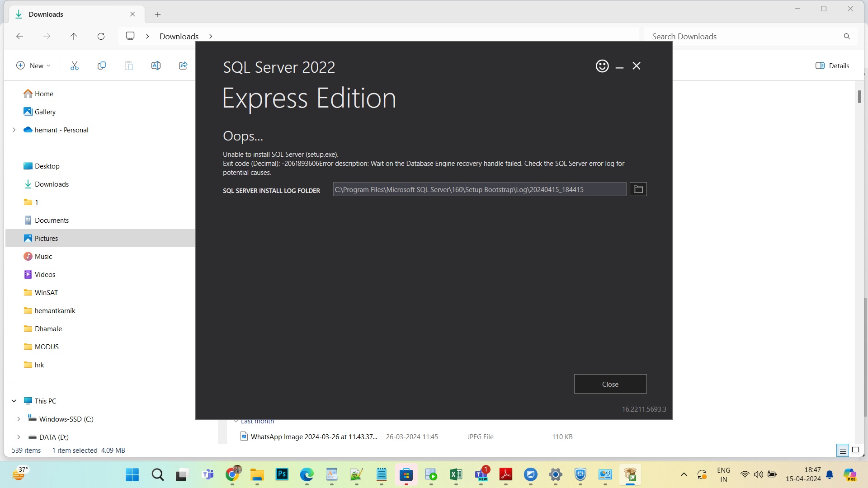Click the install log folder path field
Image resolution: width=868 pixels, height=488 pixels.
(x=479, y=189)
